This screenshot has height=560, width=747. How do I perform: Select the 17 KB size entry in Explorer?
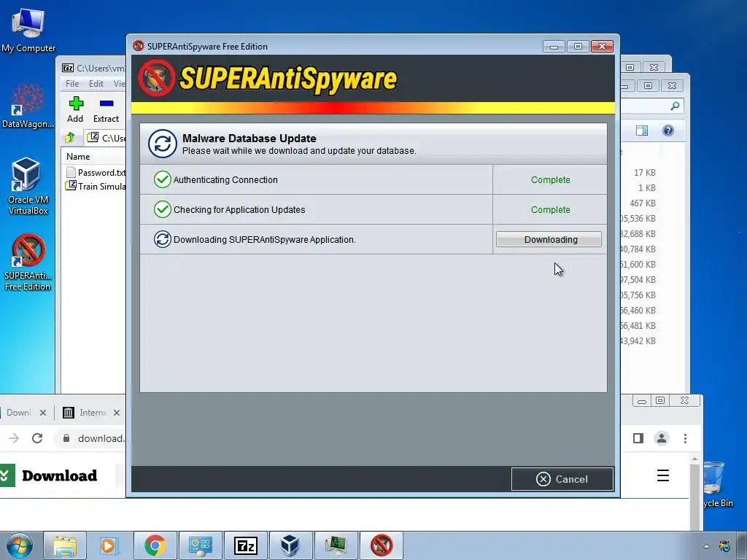pyautogui.click(x=645, y=172)
